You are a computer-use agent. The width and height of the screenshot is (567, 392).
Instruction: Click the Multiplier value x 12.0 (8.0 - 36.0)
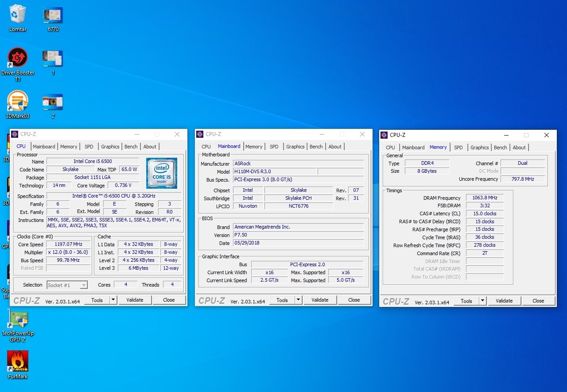tap(69, 252)
